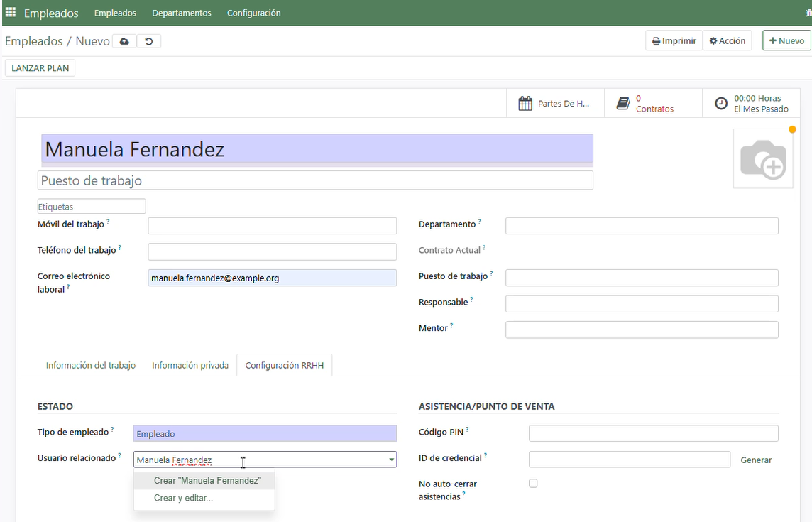The image size is (812, 522).
Task: Click the discard changes undo icon
Action: click(x=149, y=41)
